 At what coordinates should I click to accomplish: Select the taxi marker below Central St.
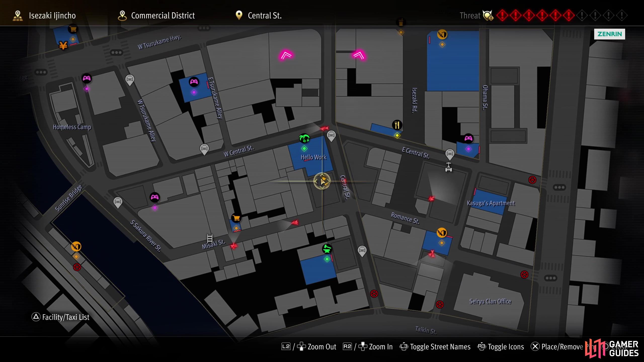point(362,251)
